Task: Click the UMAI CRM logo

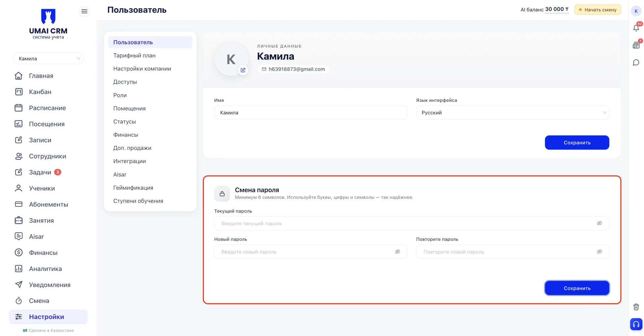Action: pyautogui.click(x=48, y=24)
